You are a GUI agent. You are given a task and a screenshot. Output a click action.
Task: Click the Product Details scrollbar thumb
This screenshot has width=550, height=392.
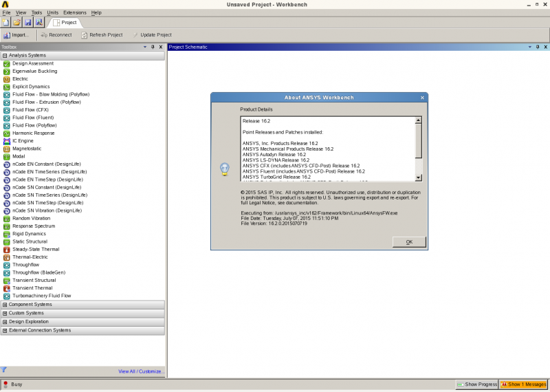(x=418, y=141)
